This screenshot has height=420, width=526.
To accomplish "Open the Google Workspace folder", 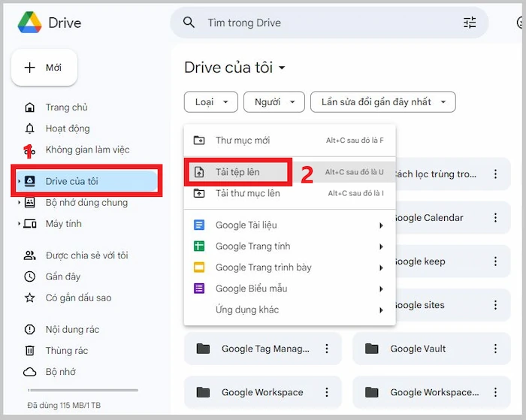I will (x=262, y=392).
